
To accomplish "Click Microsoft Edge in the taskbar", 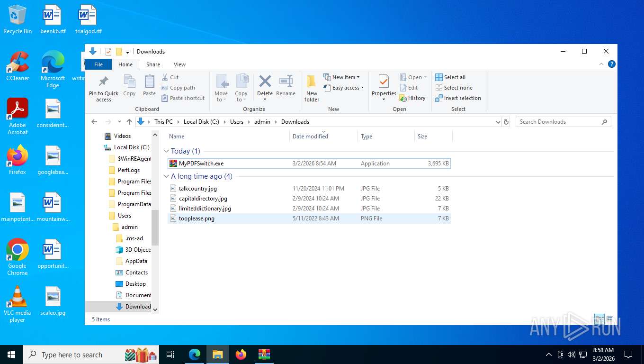I will [x=195, y=354].
